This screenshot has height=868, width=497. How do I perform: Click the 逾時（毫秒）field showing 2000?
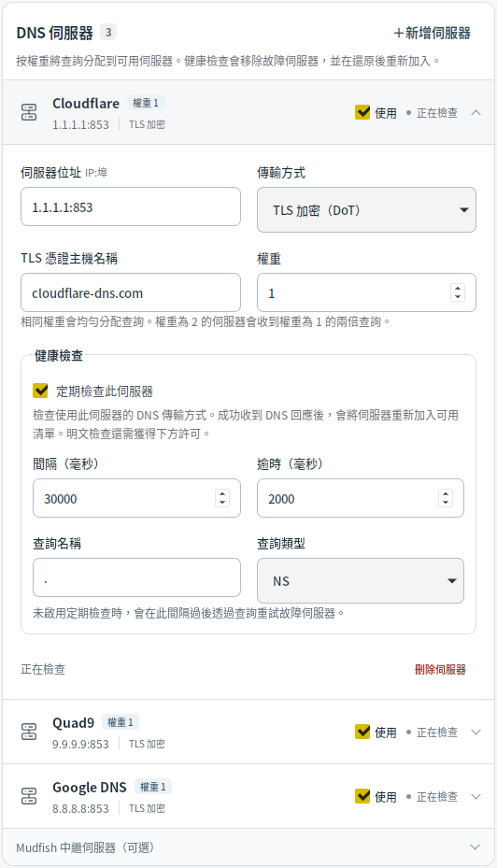tap(361, 498)
